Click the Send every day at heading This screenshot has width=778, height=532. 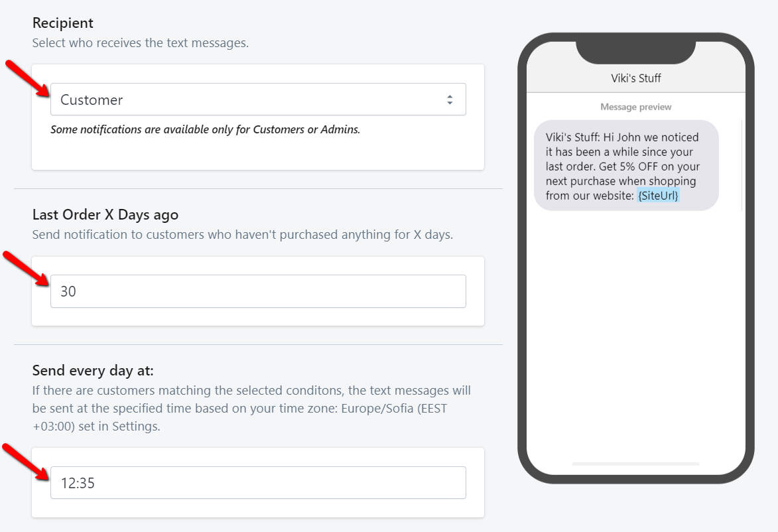click(x=93, y=370)
